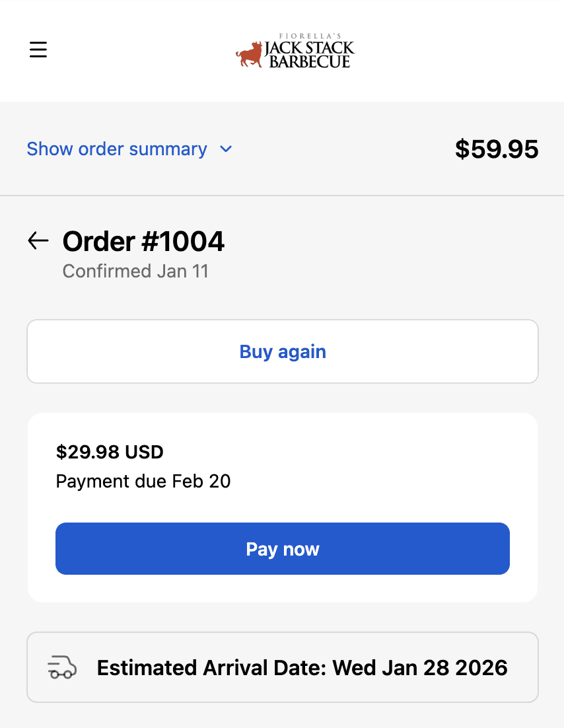Click the back arrow beside Order #1004
The height and width of the screenshot is (728, 564).
tap(38, 240)
